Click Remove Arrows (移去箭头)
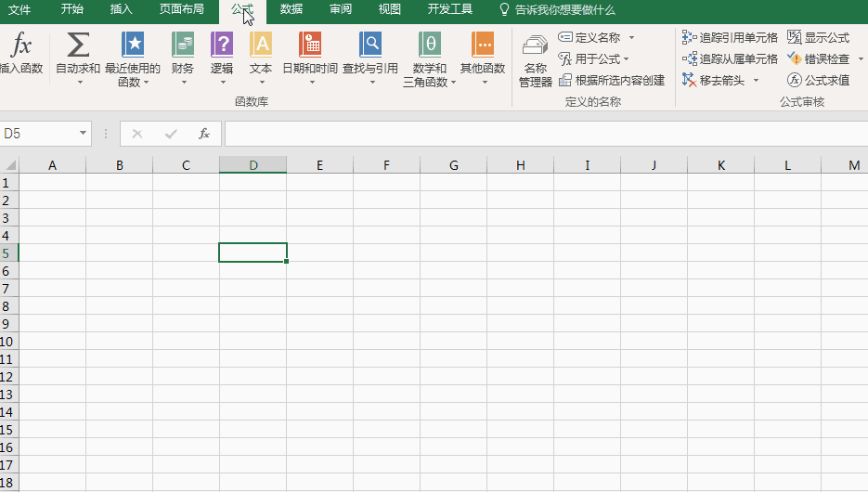868x492 pixels. click(x=713, y=80)
